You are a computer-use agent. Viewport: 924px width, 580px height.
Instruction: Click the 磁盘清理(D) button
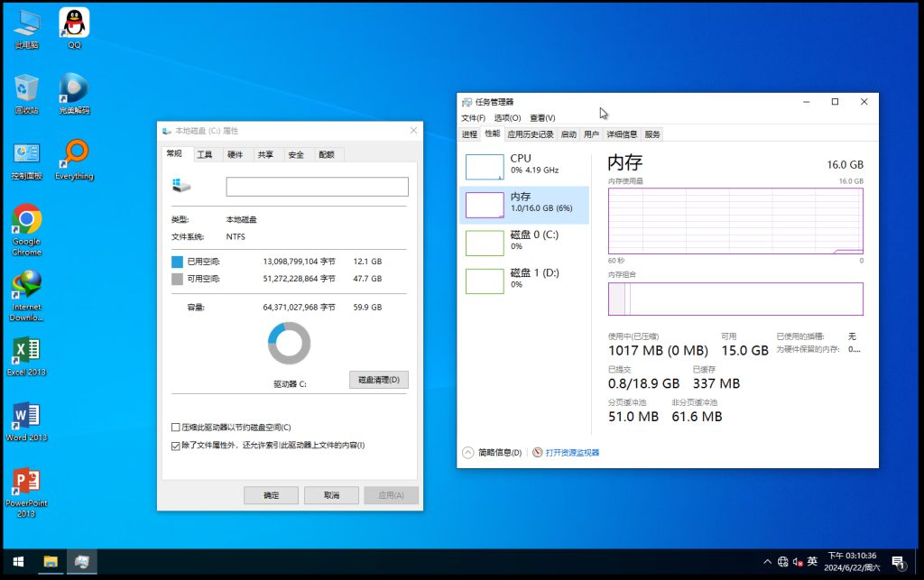(x=378, y=380)
